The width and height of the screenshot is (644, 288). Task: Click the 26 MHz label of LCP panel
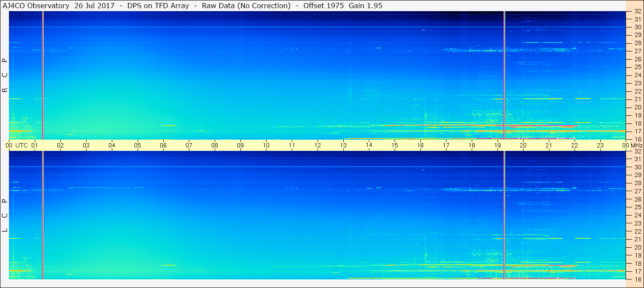[x=638, y=199]
